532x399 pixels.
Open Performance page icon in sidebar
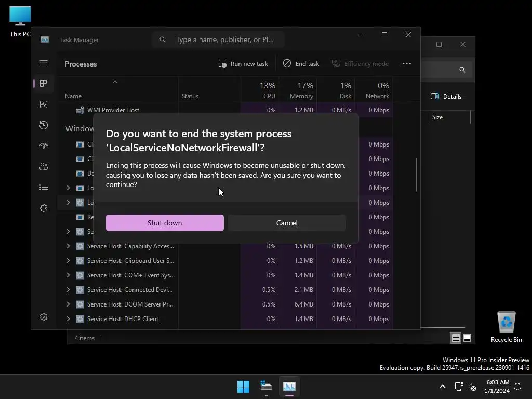click(44, 104)
